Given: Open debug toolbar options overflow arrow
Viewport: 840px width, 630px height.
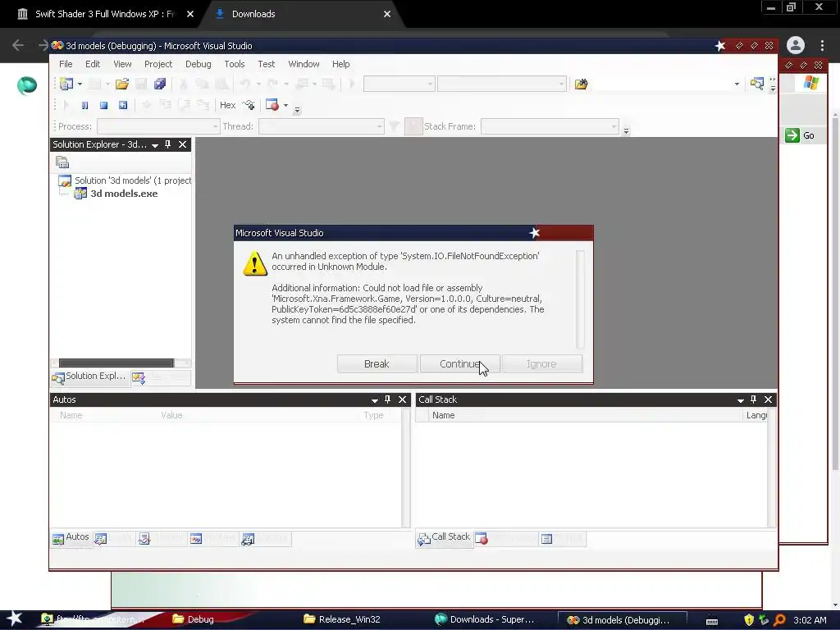Looking at the screenshot, I should 297,110.
